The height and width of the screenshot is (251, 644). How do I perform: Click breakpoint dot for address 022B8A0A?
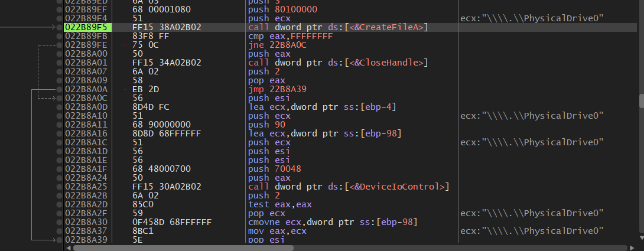[59, 89]
